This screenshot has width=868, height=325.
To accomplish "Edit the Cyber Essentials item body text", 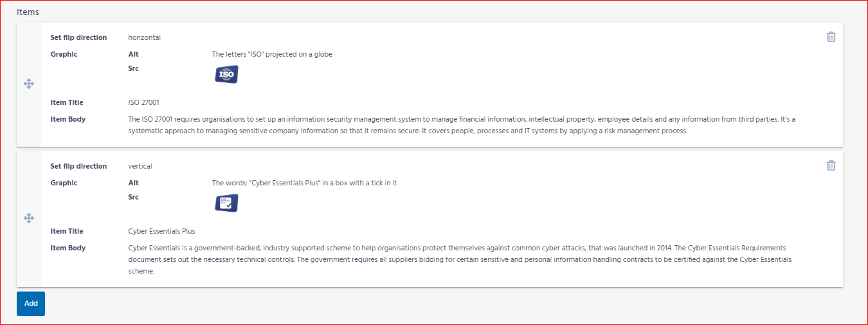I will pos(459,259).
